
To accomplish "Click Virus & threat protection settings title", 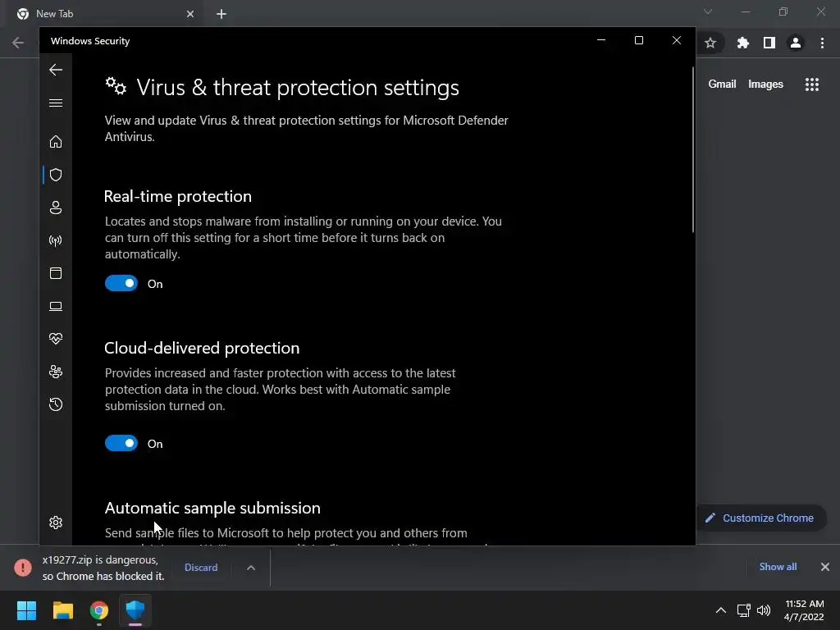I will 298,87.
